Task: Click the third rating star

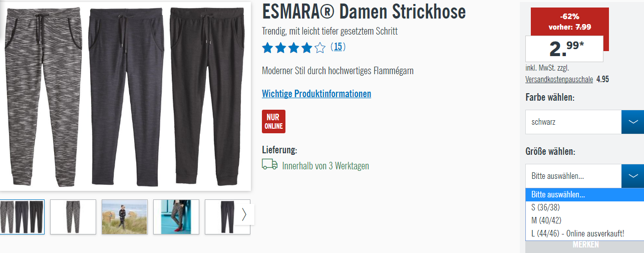Action: [x=294, y=48]
